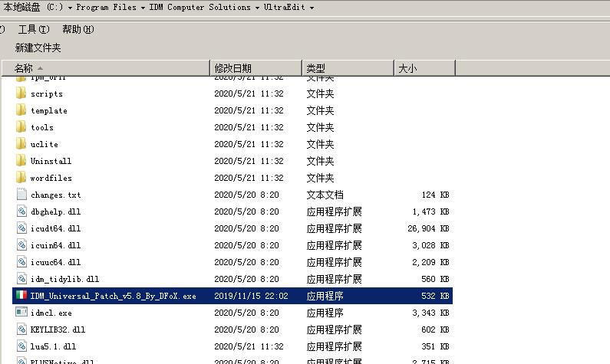Sort by 类型 column header
The width and height of the screenshot is (610, 364).
tap(348, 68)
